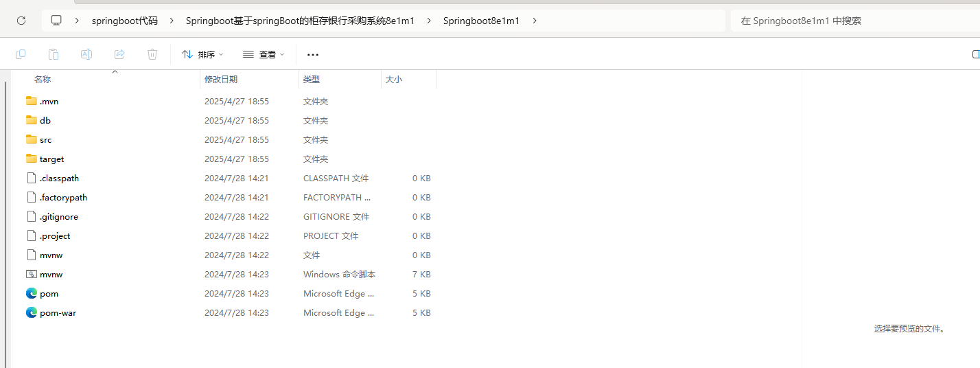The height and width of the screenshot is (368, 980).
Task: Expand chevron after springboot代码 breadcrumb
Action: pyautogui.click(x=171, y=21)
